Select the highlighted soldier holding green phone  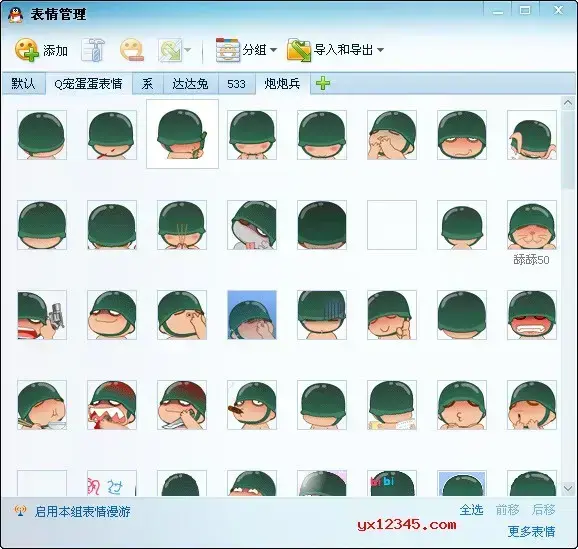pyautogui.click(x=182, y=134)
